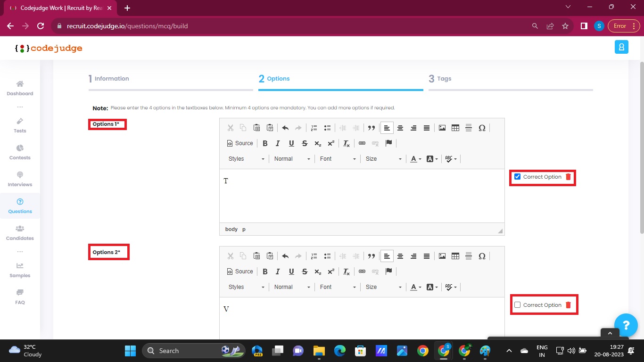
Task: Toggle Source view in Options 2 editor
Action: coord(240,271)
